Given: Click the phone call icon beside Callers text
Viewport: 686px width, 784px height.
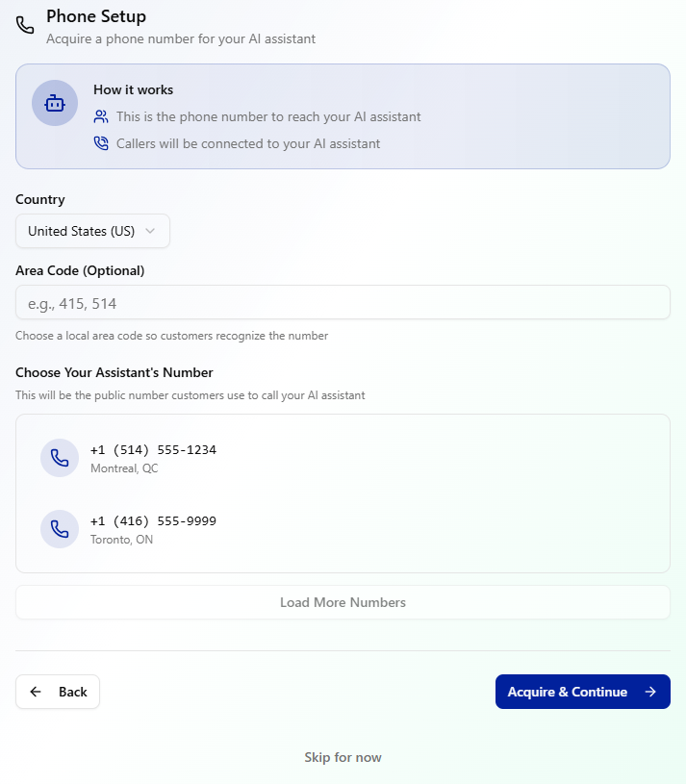Looking at the screenshot, I should 101,143.
